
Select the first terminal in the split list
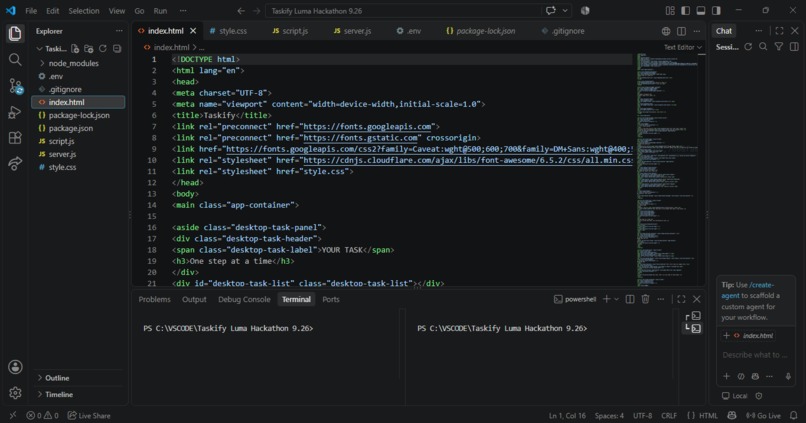tap(694, 316)
